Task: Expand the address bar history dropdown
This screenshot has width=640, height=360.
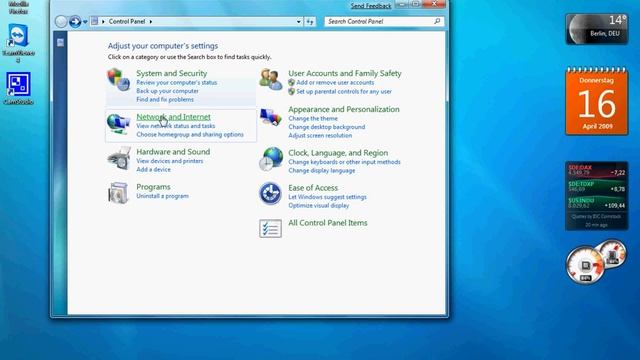Action: click(299, 22)
